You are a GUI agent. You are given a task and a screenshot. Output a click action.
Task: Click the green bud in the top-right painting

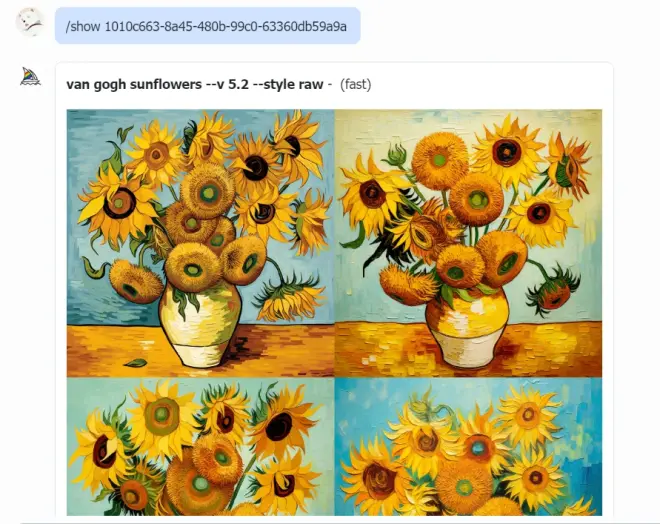pos(396,154)
